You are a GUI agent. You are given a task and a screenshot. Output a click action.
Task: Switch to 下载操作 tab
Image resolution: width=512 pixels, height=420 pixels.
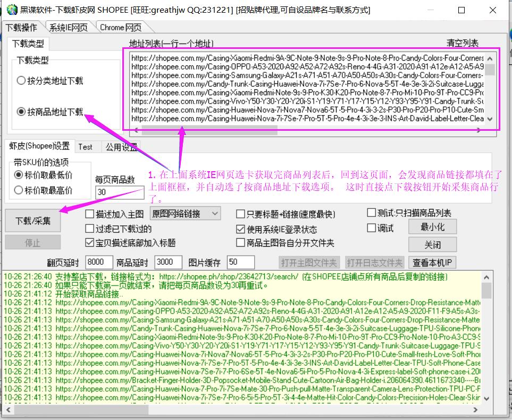point(22,28)
